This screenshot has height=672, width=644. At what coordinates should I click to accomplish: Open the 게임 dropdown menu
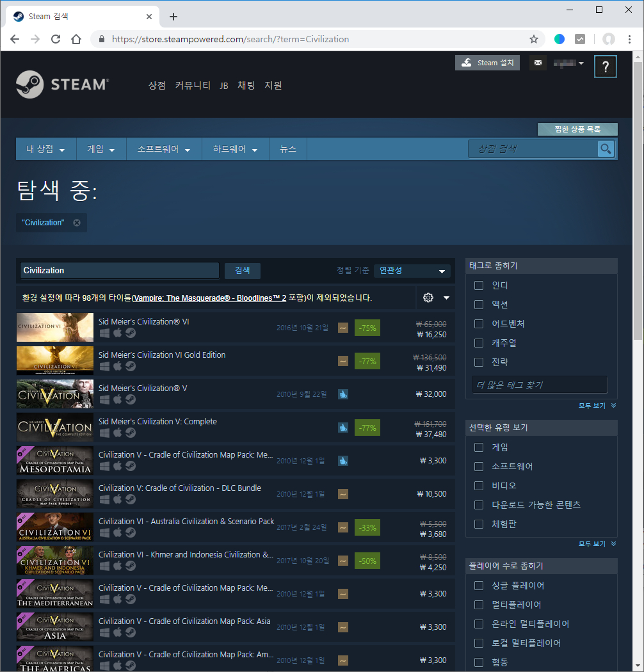click(101, 149)
